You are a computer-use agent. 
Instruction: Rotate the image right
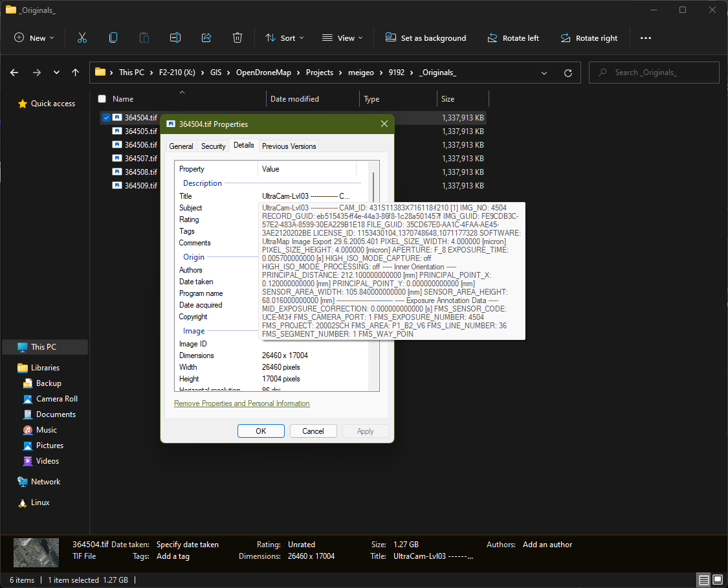click(589, 38)
